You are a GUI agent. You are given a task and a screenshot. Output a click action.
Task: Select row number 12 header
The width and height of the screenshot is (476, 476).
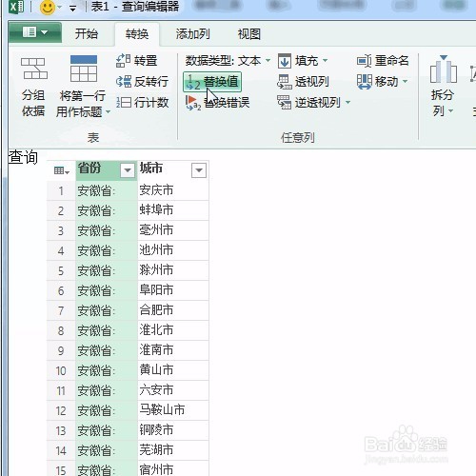(61, 410)
